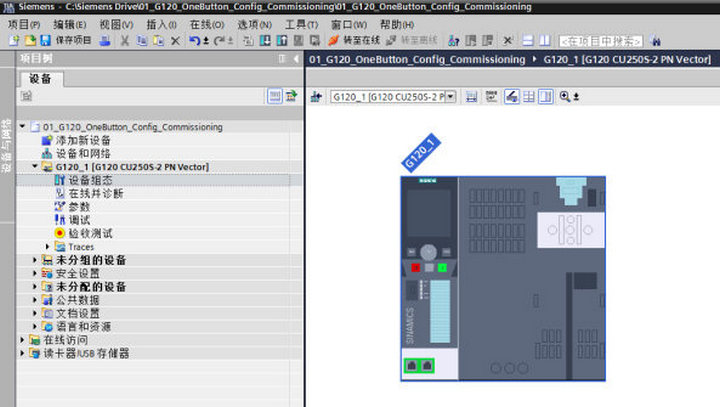Click the 转至在线 go online button
Screen dimensions: 720x407
354,41
